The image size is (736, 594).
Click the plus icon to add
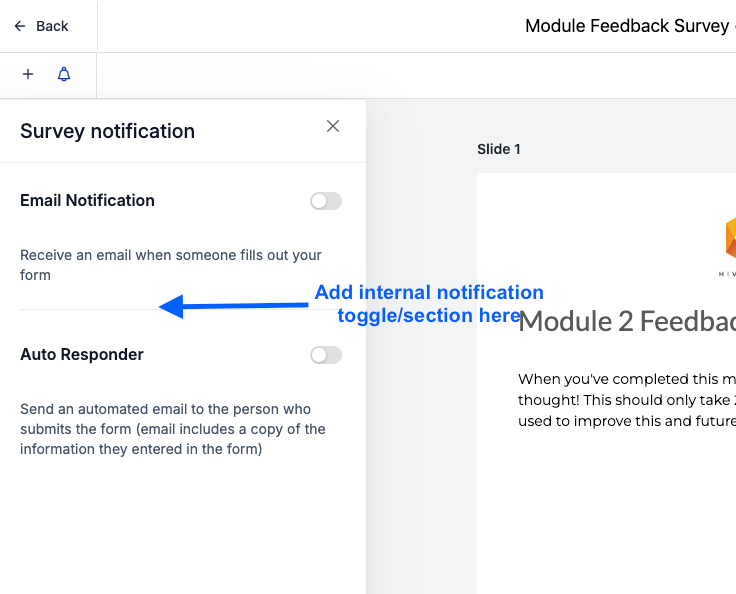pos(28,74)
